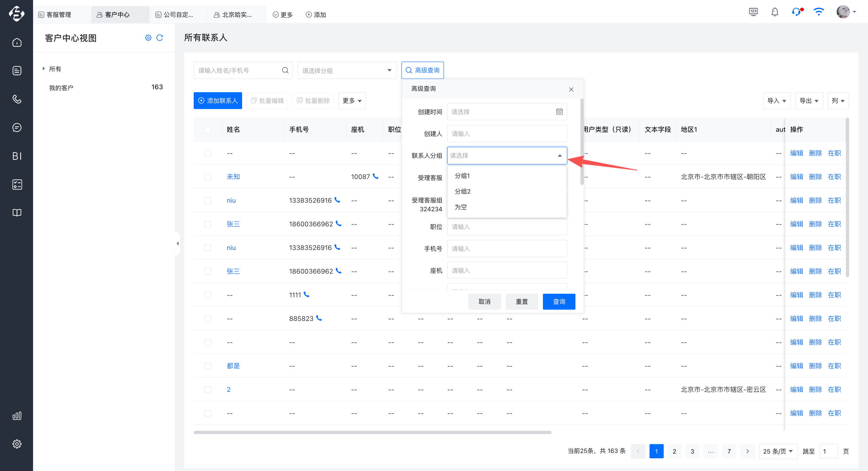Screen dimensions: 868x471
Task: Click the notification bell icon
Action: point(775,12)
